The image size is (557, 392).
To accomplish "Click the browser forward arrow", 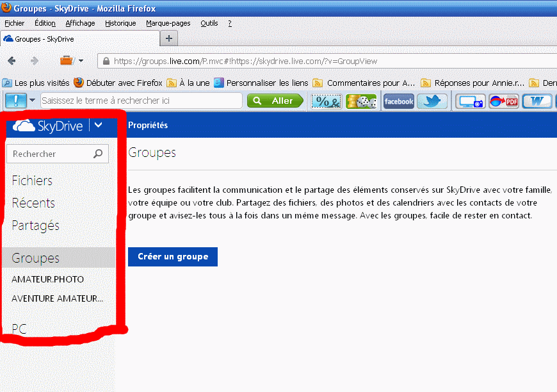I will tap(34, 61).
